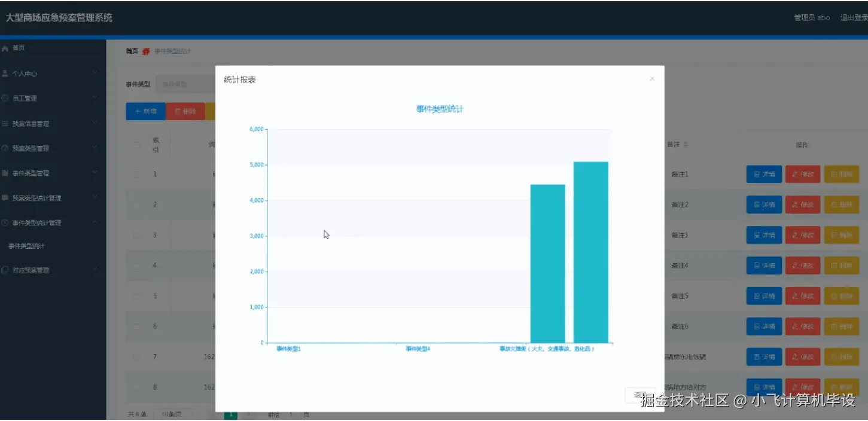Click 退出登录 in the header
The width and height of the screenshot is (868, 421).
coord(854,18)
